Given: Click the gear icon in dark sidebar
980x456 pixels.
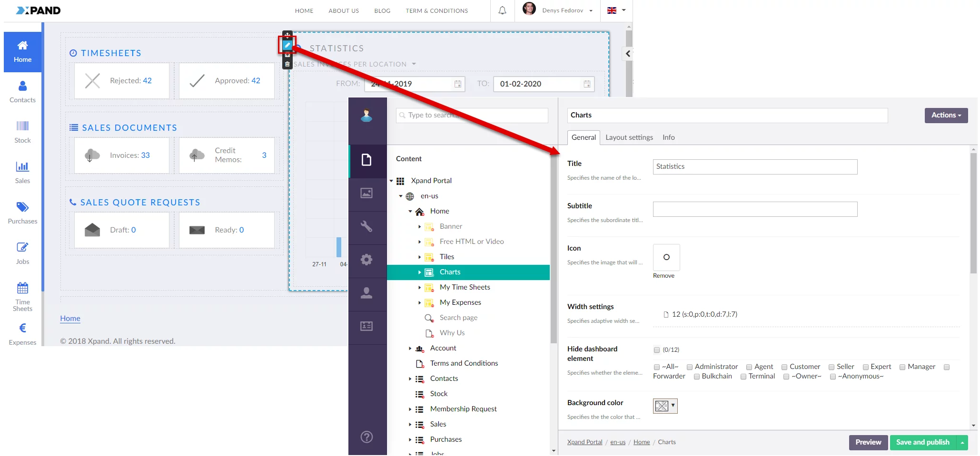Looking at the screenshot, I should [x=366, y=260].
